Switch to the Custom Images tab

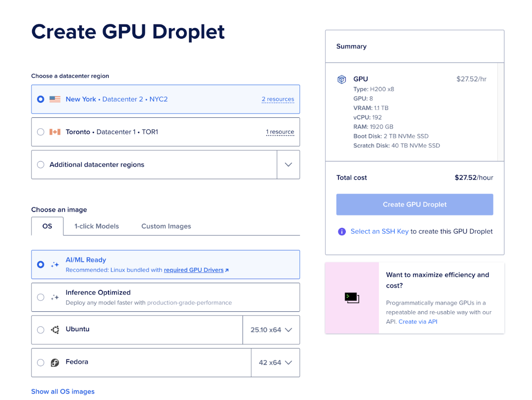point(166,226)
